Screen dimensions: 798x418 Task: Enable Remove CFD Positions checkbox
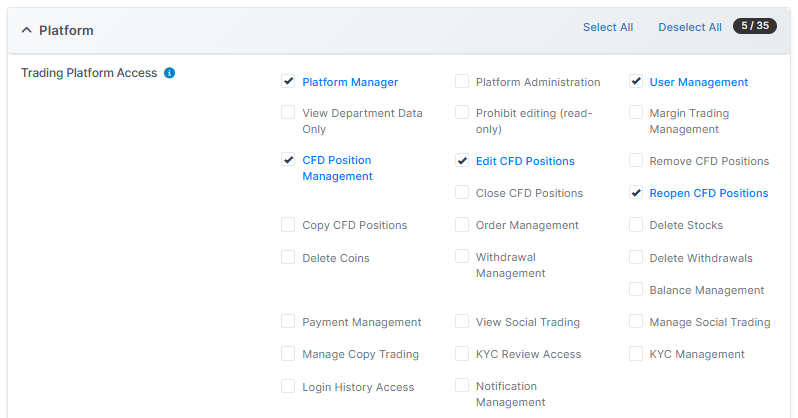pos(636,160)
